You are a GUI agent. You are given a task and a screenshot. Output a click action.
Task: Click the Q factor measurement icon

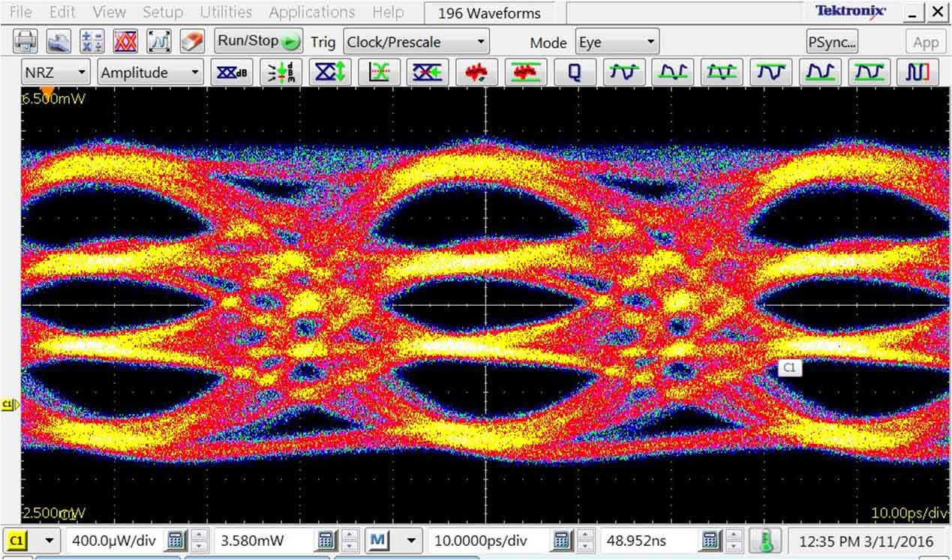574,72
